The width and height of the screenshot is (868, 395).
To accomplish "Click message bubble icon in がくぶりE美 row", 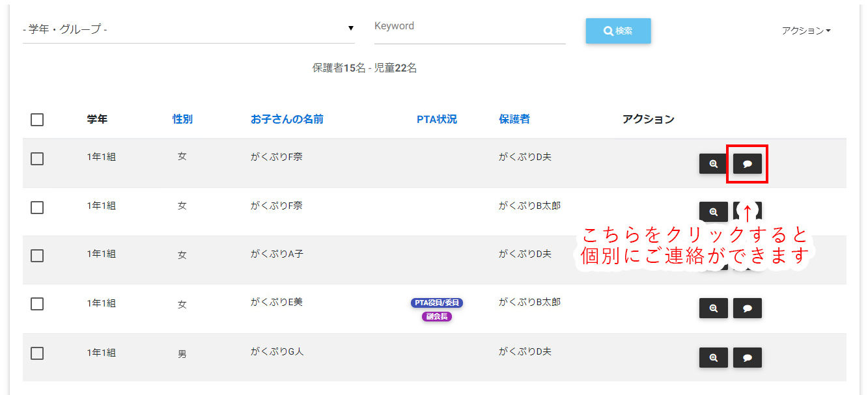I will pyautogui.click(x=747, y=308).
